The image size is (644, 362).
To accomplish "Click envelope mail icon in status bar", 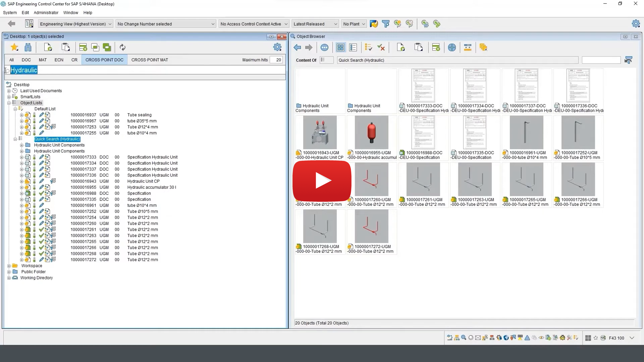I will pyautogui.click(x=478, y=338).
